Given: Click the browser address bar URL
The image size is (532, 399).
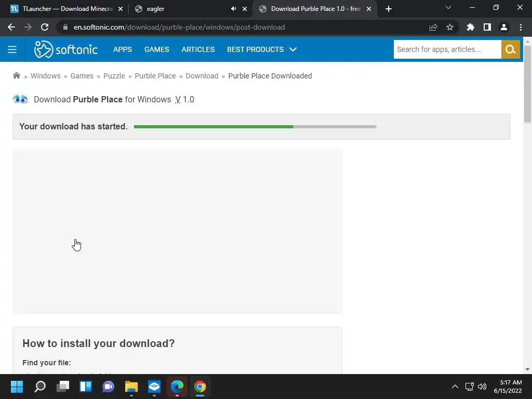Looking at the screenshot, I should pos(179,27).
